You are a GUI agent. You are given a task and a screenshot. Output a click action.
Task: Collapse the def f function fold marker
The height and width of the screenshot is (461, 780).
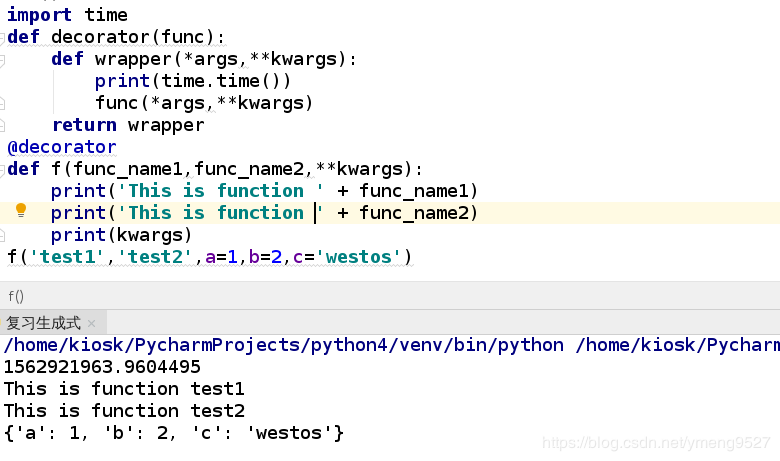pyautogui.click(x=2, y=170)
